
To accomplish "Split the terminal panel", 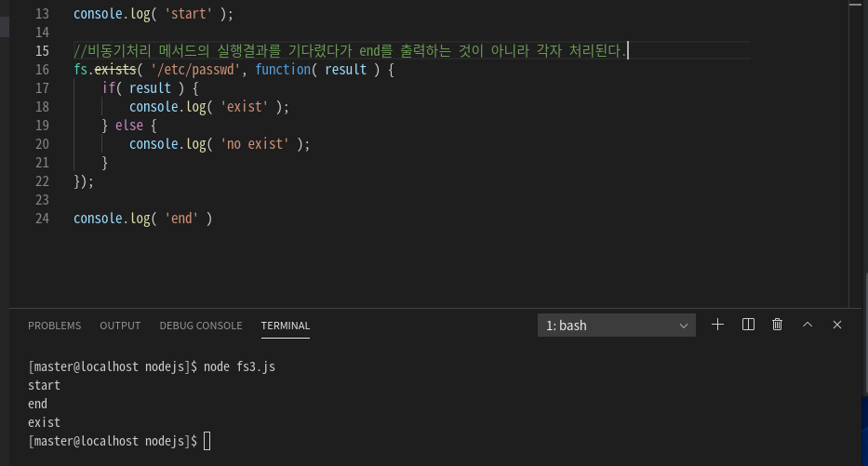I will pyautogui.click(x=748, y=325).
